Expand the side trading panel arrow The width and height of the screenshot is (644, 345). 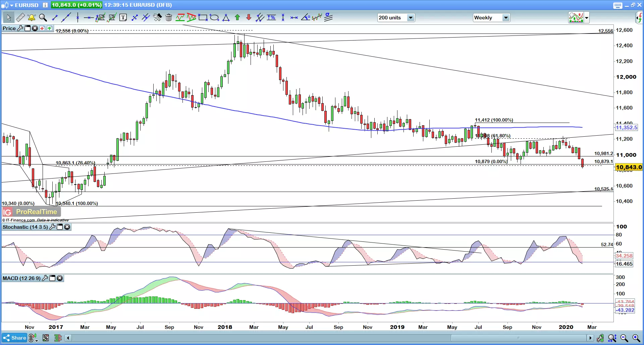[639, 18]
